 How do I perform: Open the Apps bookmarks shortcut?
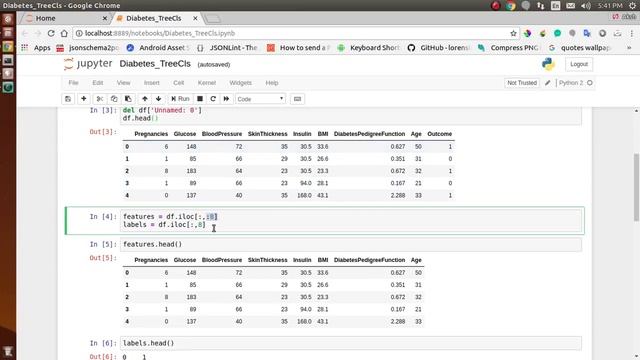point(36,48)
